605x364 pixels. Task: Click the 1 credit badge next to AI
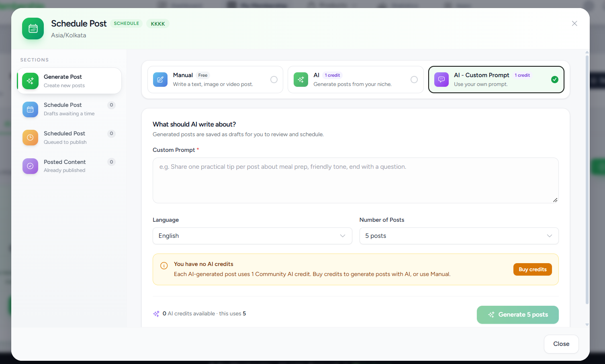click(332, 75)
